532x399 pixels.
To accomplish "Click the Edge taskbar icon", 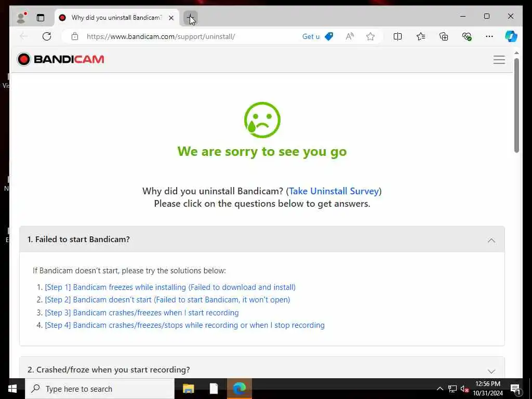I will point(240,389).
